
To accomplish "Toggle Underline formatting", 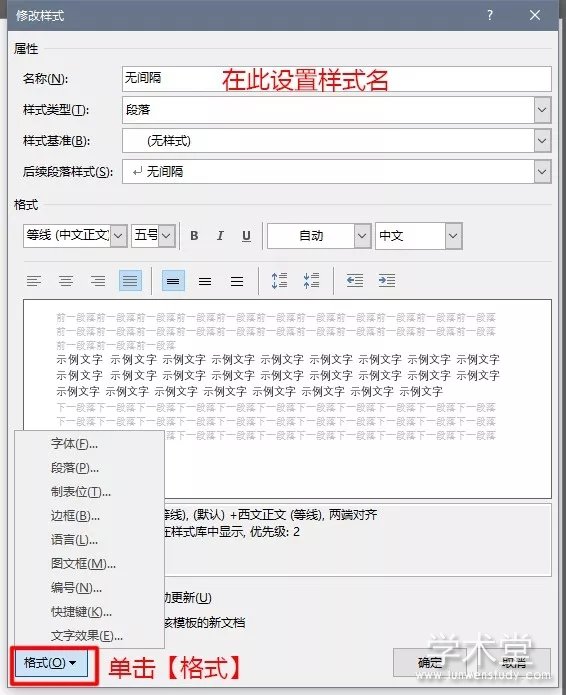I will tap(246, 236).
